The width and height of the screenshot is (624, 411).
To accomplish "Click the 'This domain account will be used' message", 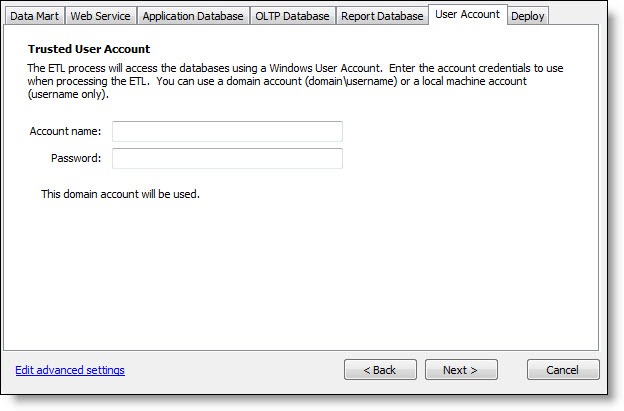I will pyautogui.click(x=120, y=194).
